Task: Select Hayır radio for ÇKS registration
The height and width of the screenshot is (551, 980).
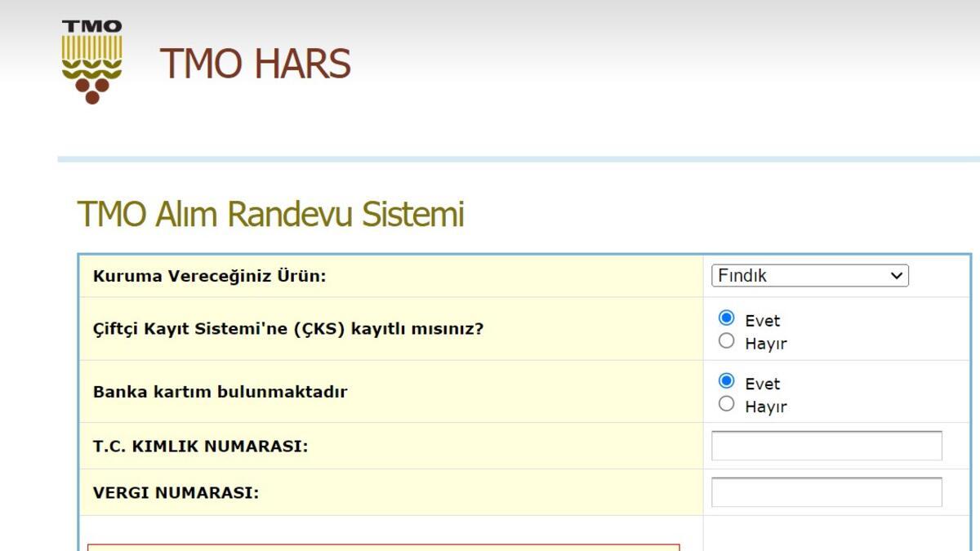Action: [726, 341]
